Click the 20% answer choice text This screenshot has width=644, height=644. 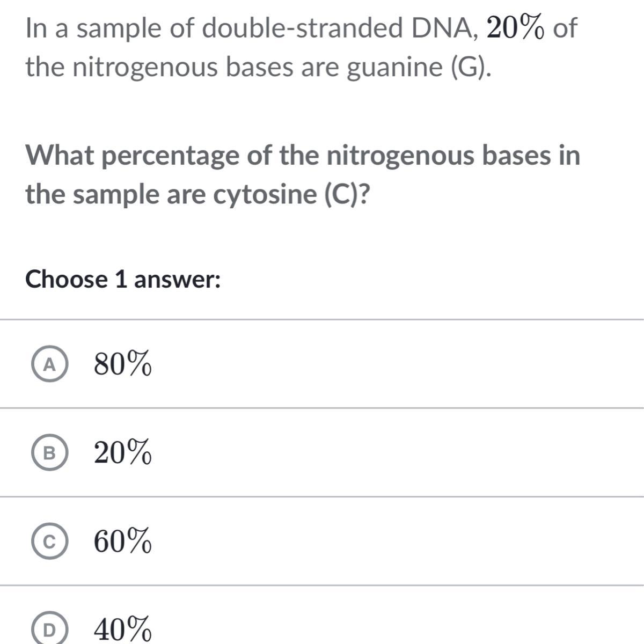click(123, 454)
